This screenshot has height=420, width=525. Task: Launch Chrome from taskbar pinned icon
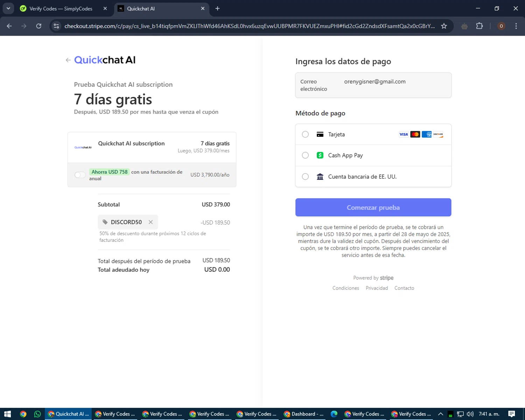point(23,414)
